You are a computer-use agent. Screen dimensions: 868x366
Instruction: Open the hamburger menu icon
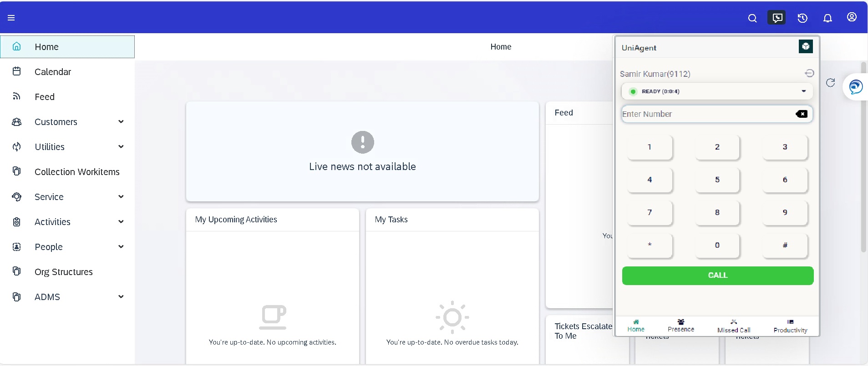click(11, 18)
